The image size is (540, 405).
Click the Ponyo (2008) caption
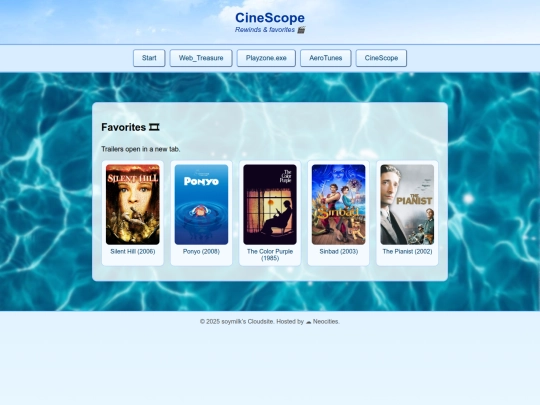(201, 251)
